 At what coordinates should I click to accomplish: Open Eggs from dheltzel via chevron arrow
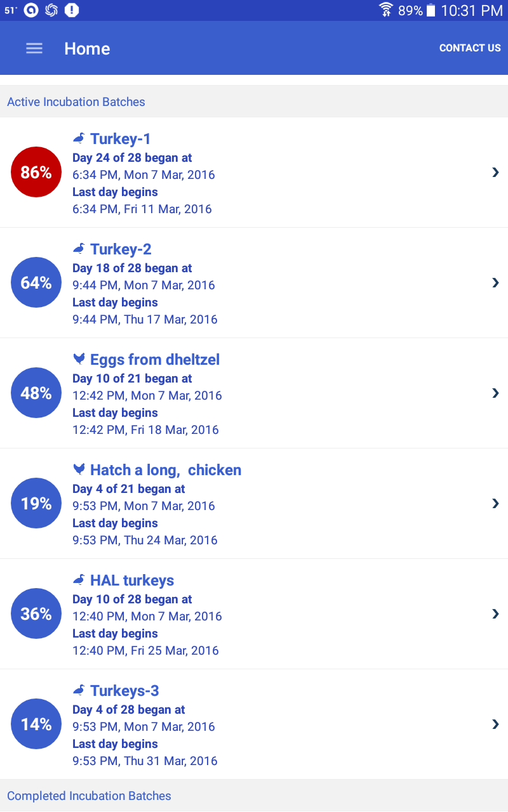pyautogui.click(x=495, y=393)
